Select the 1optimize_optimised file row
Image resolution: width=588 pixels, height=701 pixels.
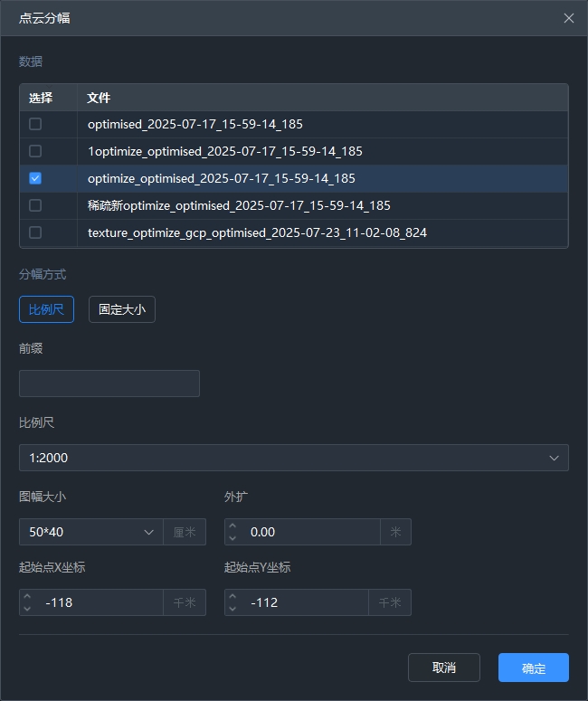point(225,151)
